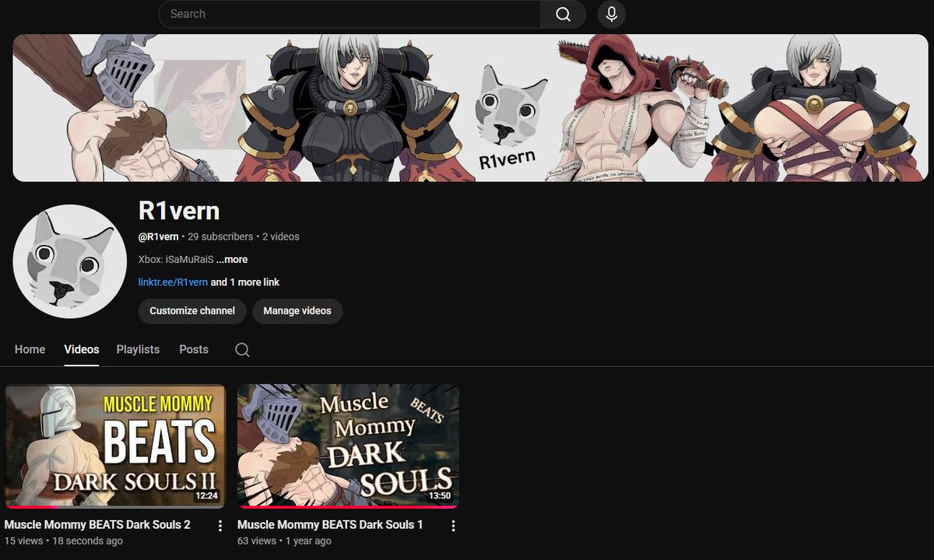Open the R1vern channel avatar image
Screen dimensions: 934x560
click(x=70, y=261)
